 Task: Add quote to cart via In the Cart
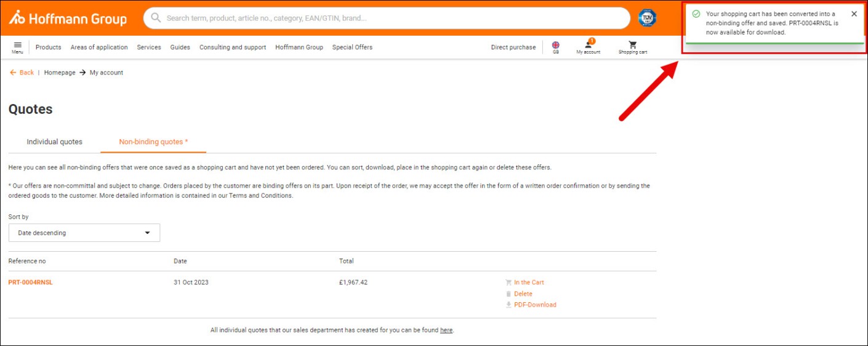pos(528,283)
